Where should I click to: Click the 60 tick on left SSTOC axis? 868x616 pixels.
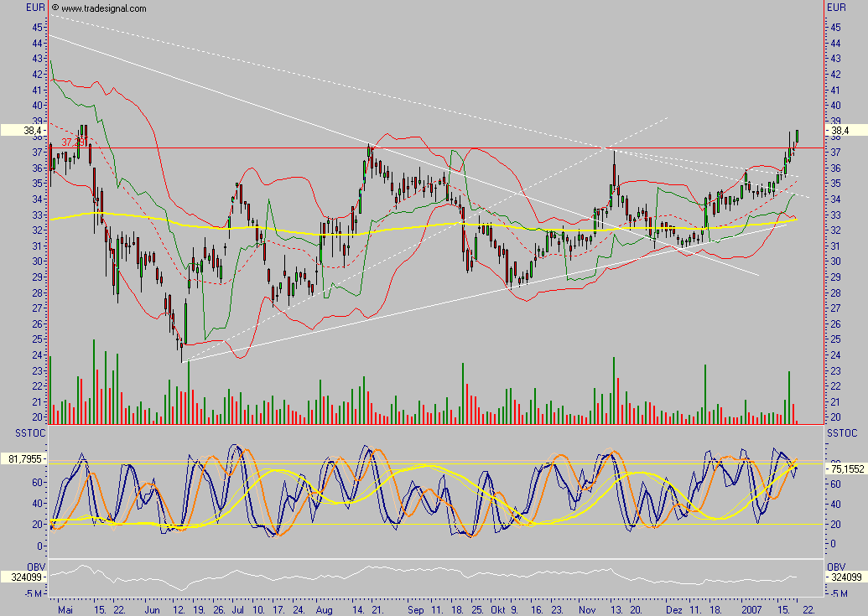click(38, 483)
